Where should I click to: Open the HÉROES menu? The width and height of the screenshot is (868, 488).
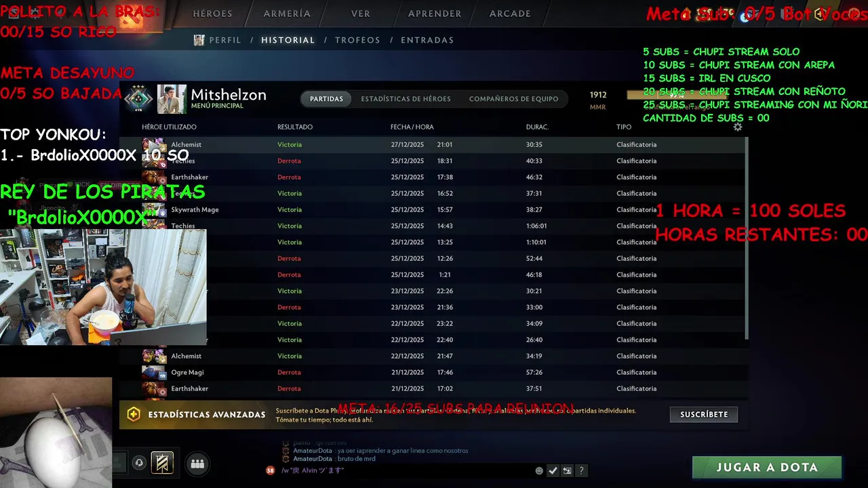212,14
